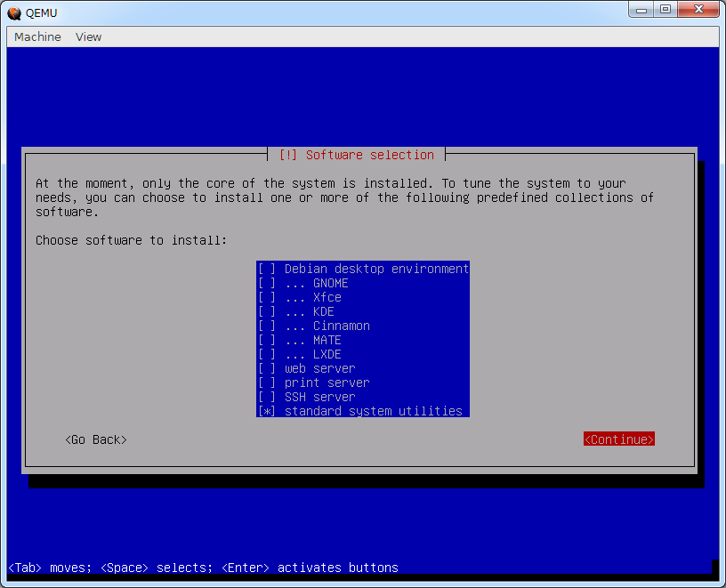Click the QEMU title bar icon

click(14, 13)
